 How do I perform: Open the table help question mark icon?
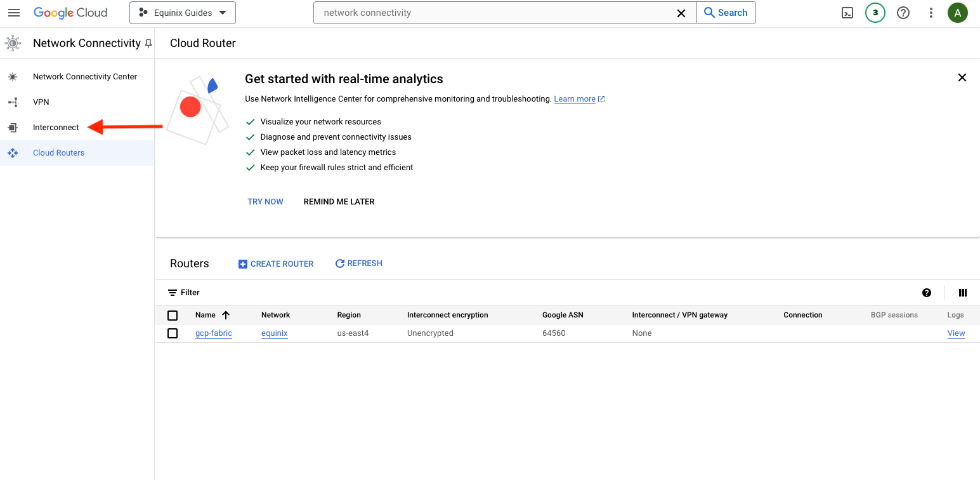pos(927,293)
